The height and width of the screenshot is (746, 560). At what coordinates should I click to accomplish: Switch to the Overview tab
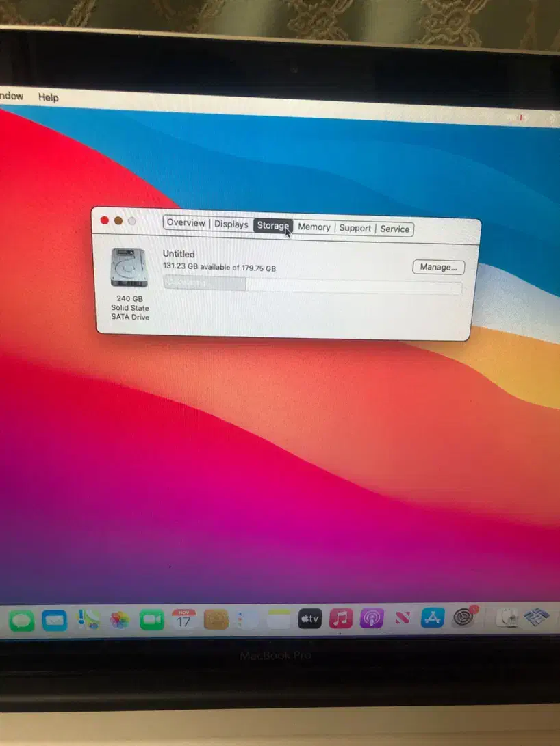pyautogui.click(x=186, y=223)
